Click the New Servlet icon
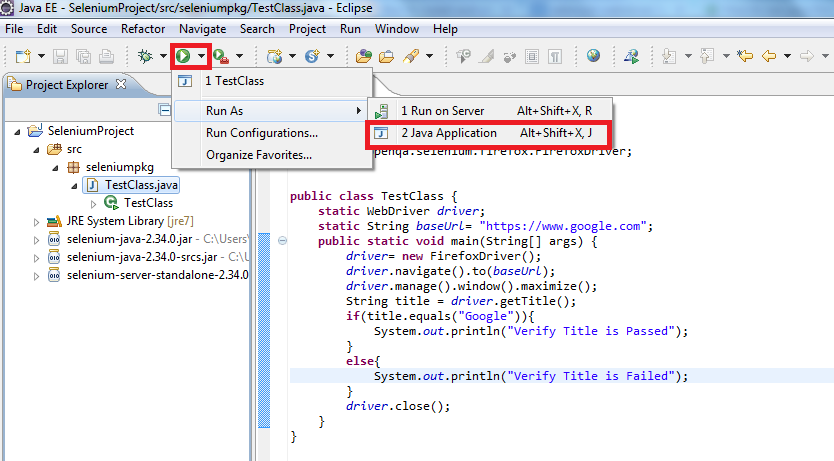This screenshot has width=834, height=461. click(312, 56)
